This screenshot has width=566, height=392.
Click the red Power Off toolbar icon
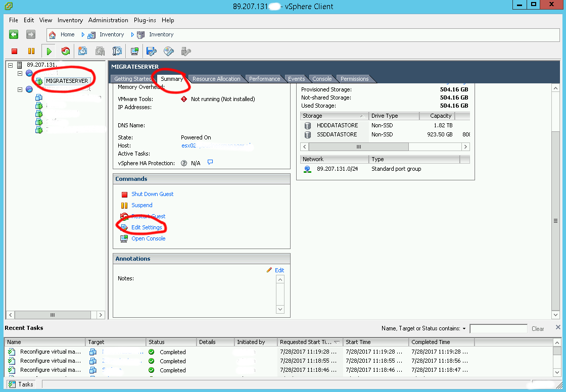pyautogui.click(x=15, y=51)
